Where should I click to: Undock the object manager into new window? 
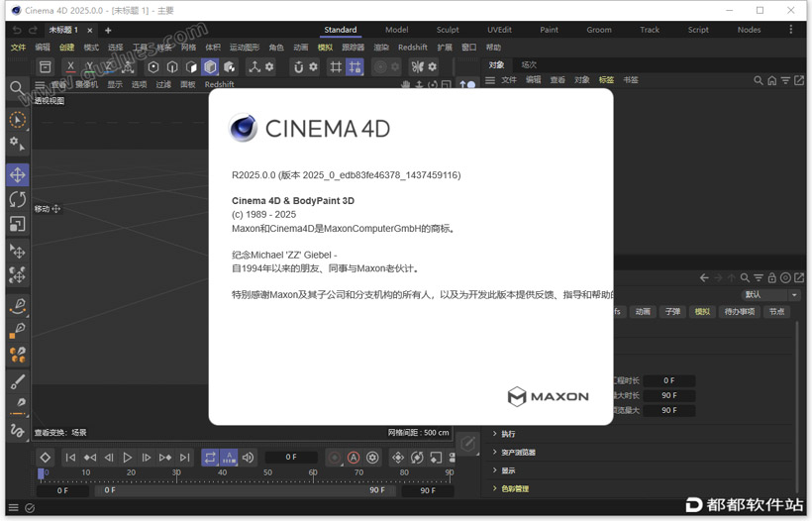pos(799,80)
